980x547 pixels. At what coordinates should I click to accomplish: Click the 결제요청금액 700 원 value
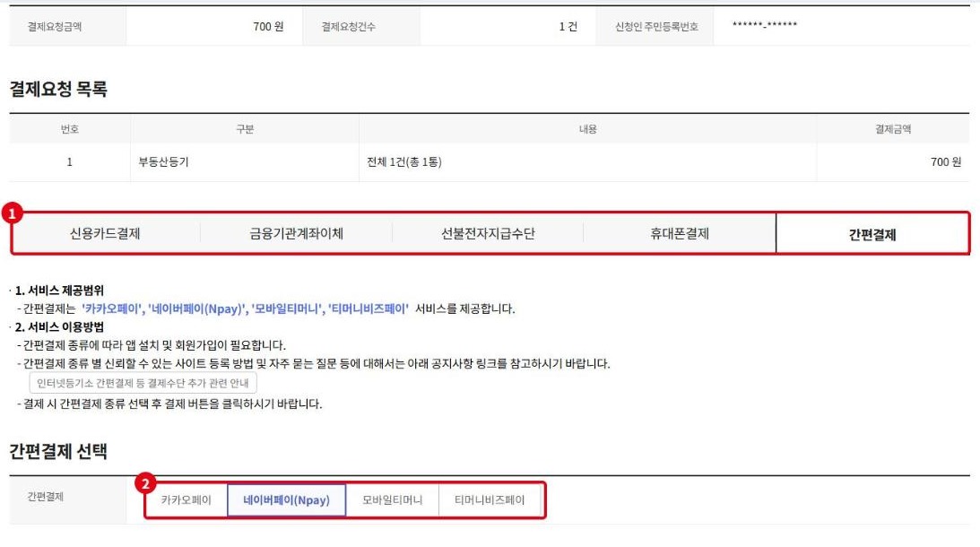(268, 26)
